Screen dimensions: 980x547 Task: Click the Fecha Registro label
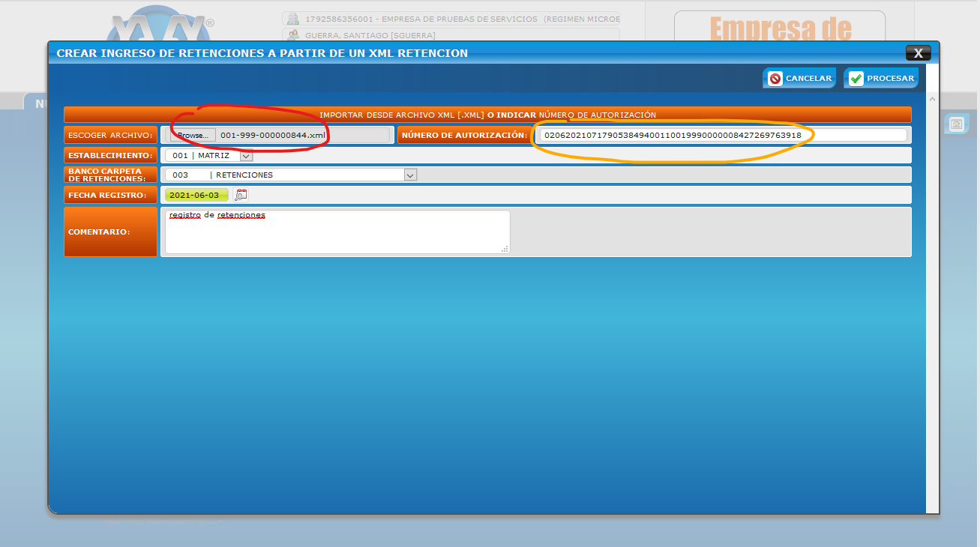(x=110, y=195)
